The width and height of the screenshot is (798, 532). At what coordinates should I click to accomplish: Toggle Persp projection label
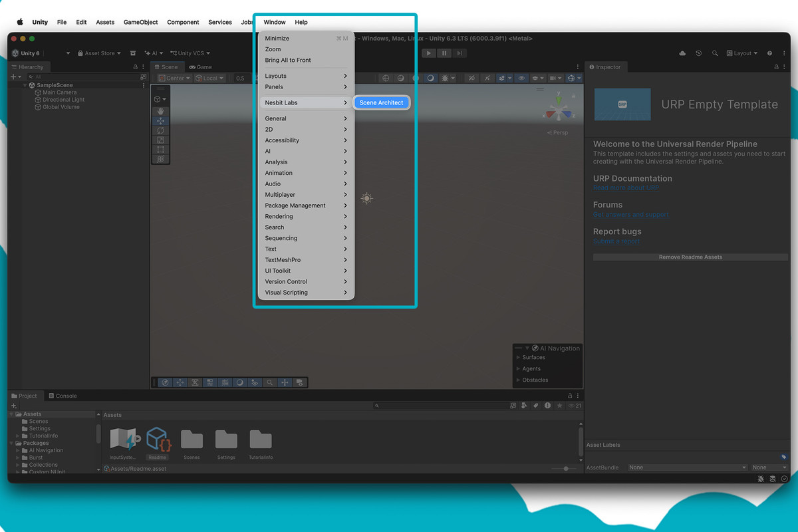click(558, 132)
